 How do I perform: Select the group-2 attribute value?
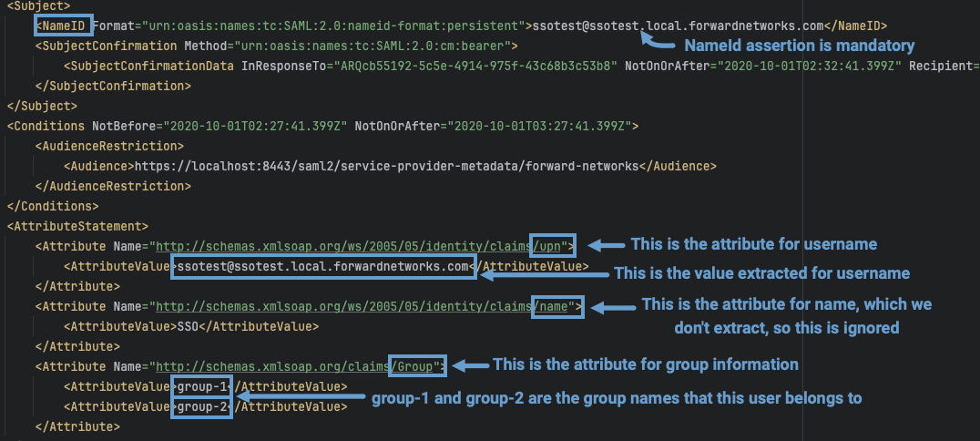coord(202,406)
